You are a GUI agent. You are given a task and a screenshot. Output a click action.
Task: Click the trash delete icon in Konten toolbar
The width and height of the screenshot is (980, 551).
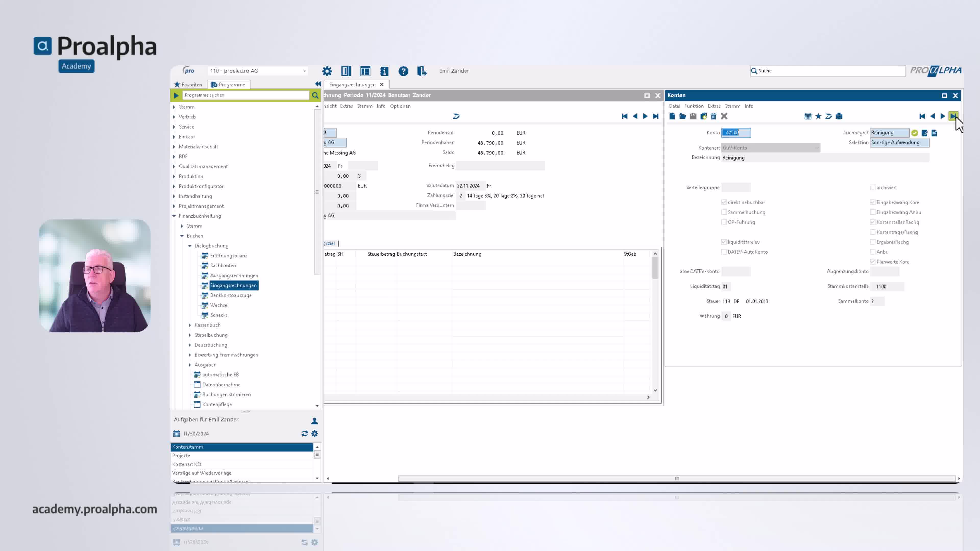click(714, 116)
